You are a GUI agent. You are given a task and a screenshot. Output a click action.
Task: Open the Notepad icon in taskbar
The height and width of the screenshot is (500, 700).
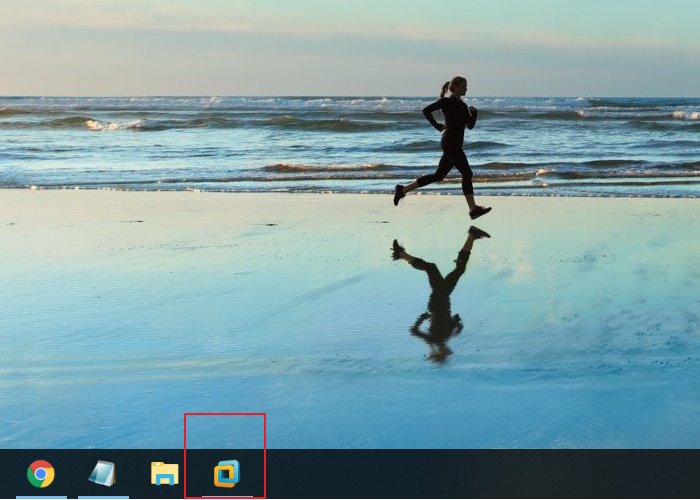point(102,473)
